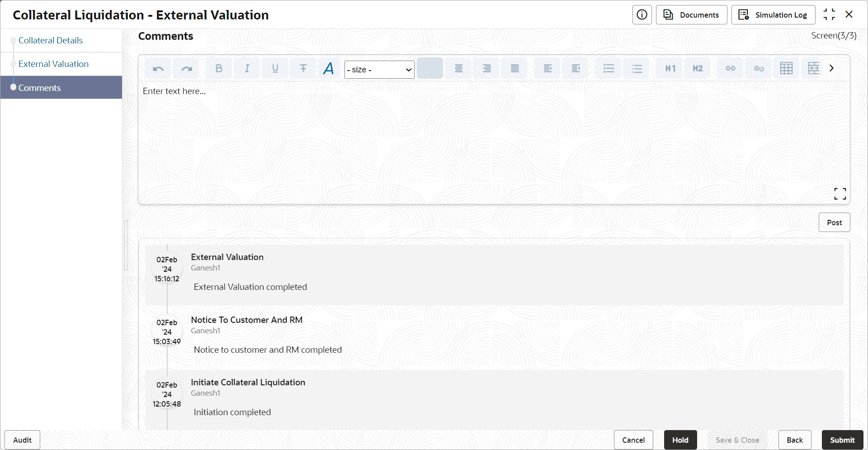Image resolution: width=868 pixels, height=450 pixels.
Task: Click the link icon beside the H2 button
Action: click(x=731, y=69)
